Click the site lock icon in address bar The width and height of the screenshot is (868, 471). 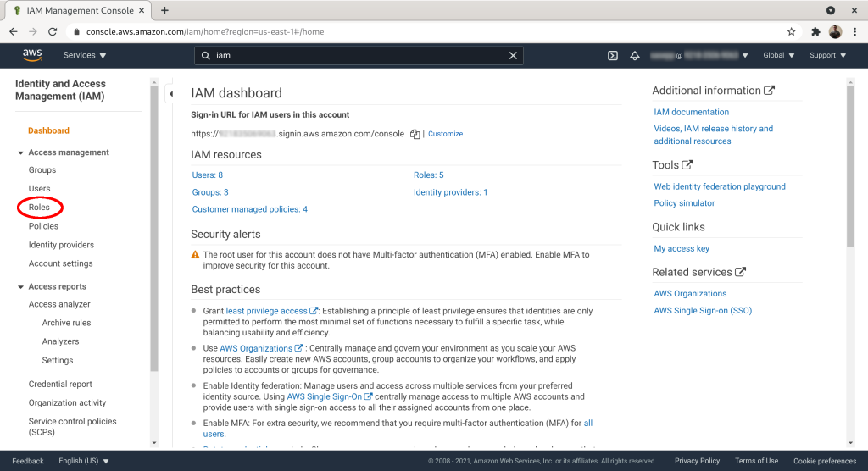tap(76, 31)
